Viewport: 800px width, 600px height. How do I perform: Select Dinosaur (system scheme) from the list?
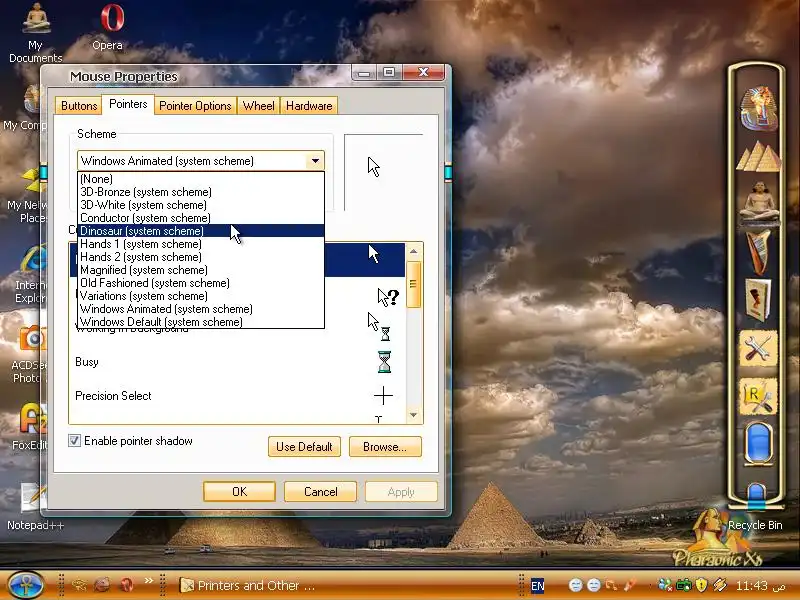pyautogui.click(x=201, y=231)
